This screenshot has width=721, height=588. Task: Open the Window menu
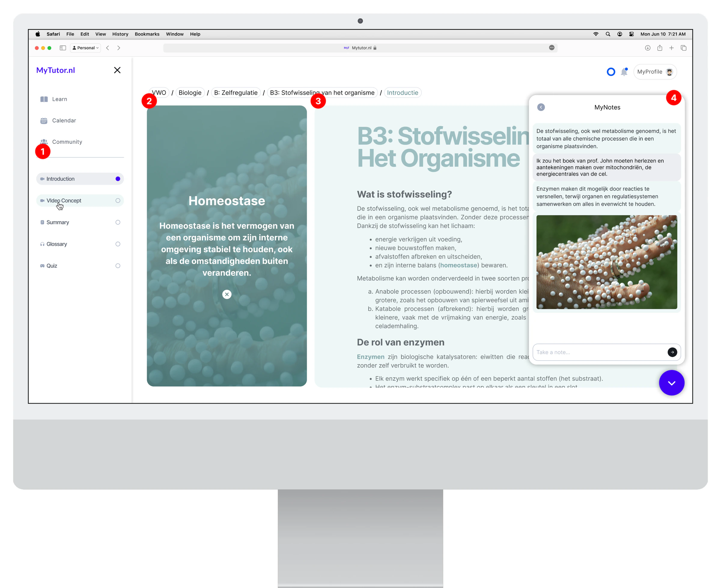[175, 34]
